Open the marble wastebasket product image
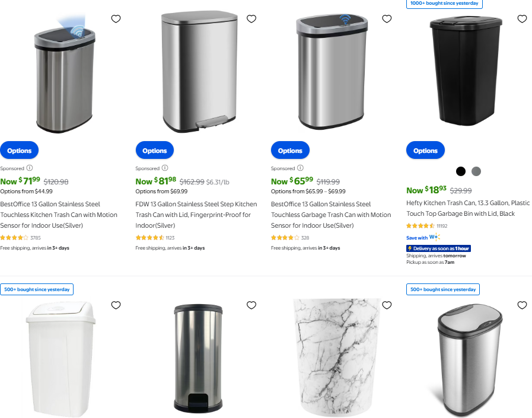532x418 pixels. coord(337,358)
